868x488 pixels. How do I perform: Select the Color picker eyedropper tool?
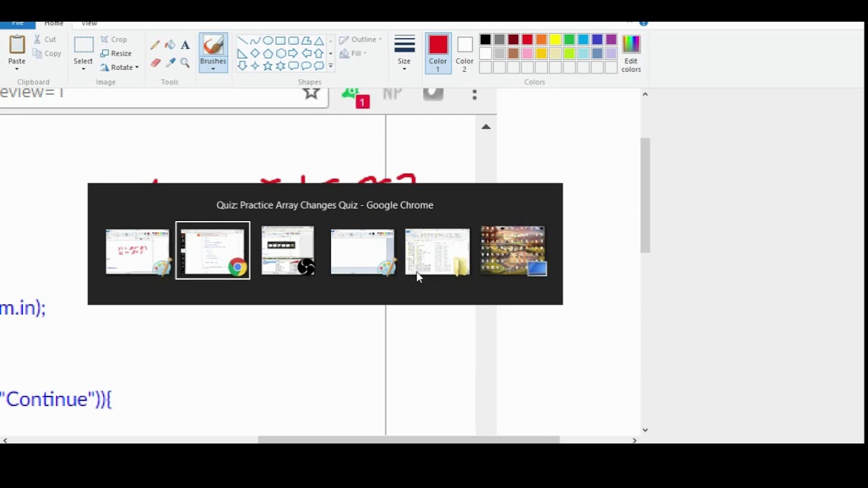170,63
